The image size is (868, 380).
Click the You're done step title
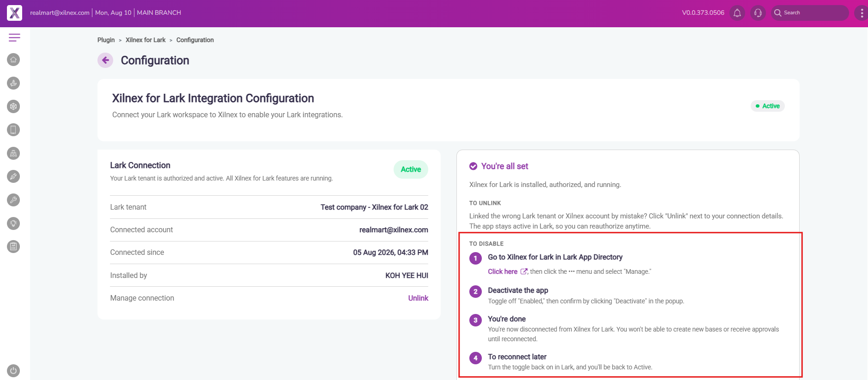507,319
